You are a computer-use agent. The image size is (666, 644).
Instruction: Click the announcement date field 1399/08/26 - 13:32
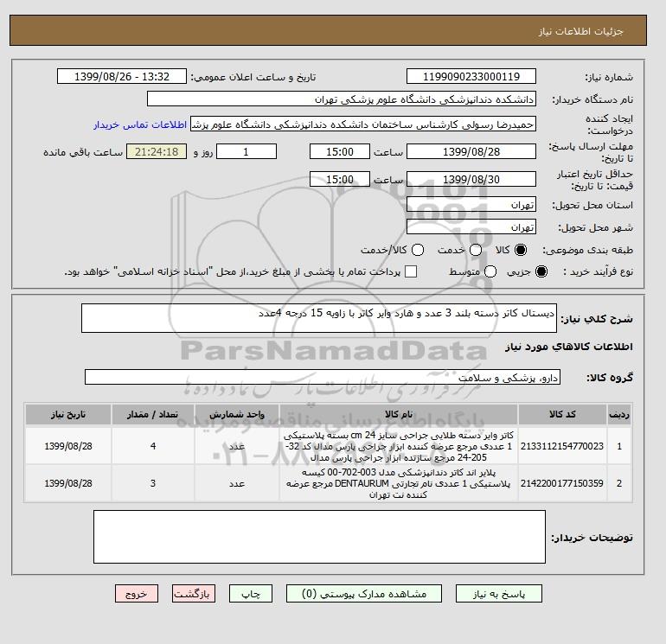pos(122,76)
